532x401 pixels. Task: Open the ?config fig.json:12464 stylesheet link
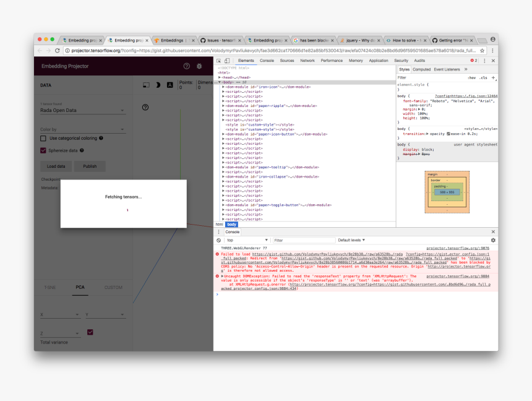pyautogui.click(x=466, y=96)
